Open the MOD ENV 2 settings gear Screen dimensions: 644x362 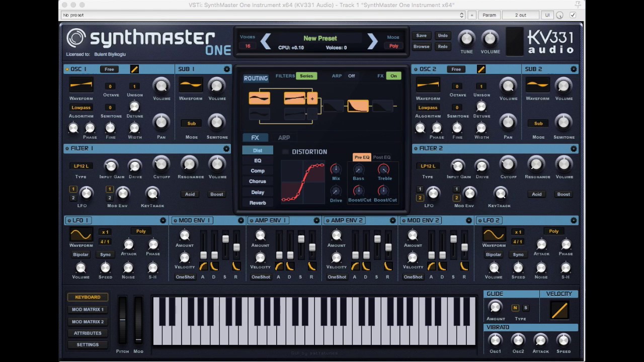point(469,220)
